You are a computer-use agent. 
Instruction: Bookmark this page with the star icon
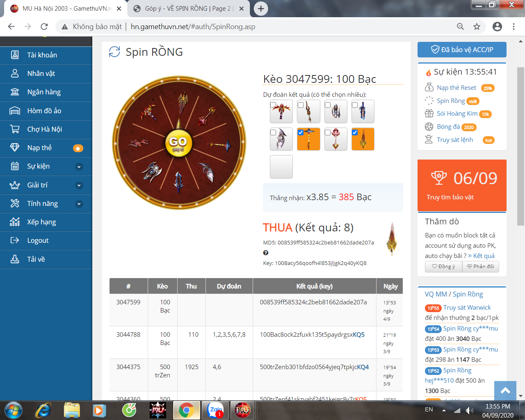(x=477, y=27)
